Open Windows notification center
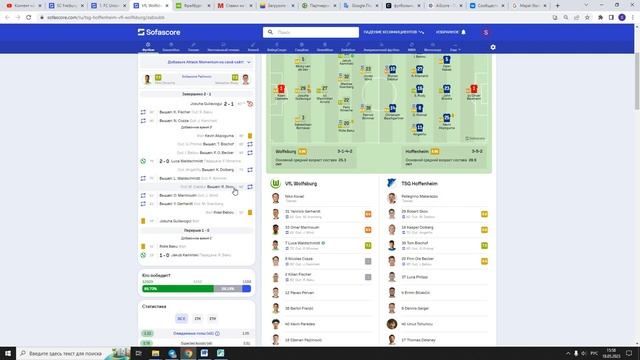The width and height of the screenshot is (640, 360). click(x=629, y=353)
